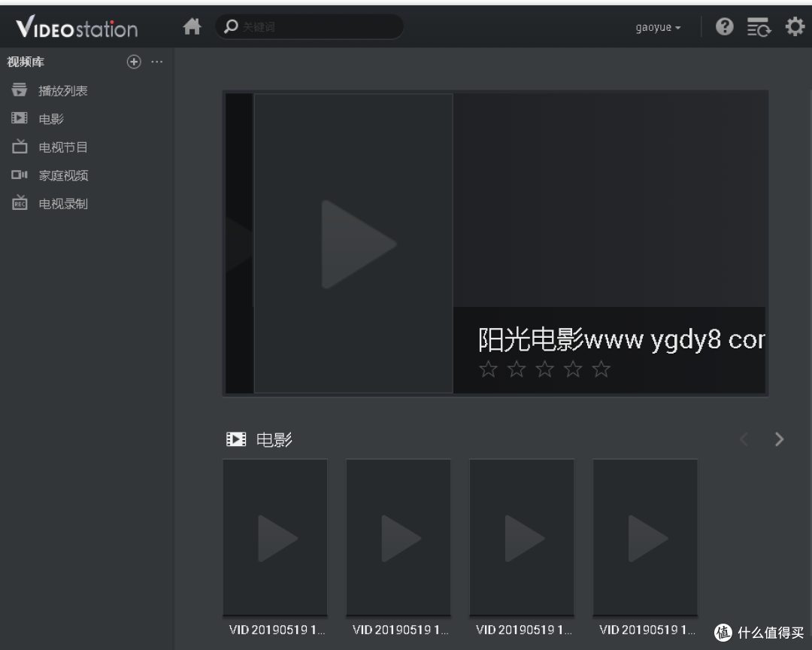Viewport: 812px width, 650px height.
Task: Click the search magnifier icon
Action: click(x=231, y=26)
